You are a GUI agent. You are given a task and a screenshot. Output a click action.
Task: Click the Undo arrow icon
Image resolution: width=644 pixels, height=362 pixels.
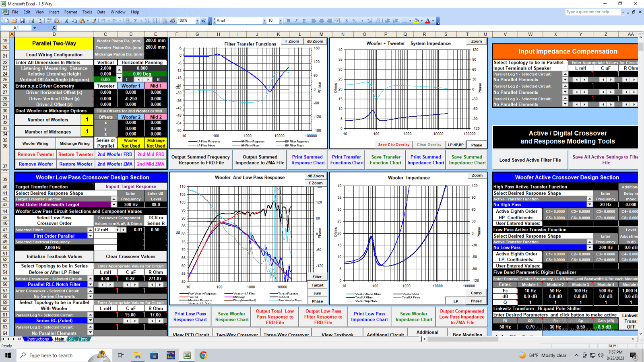coord(103,21)
